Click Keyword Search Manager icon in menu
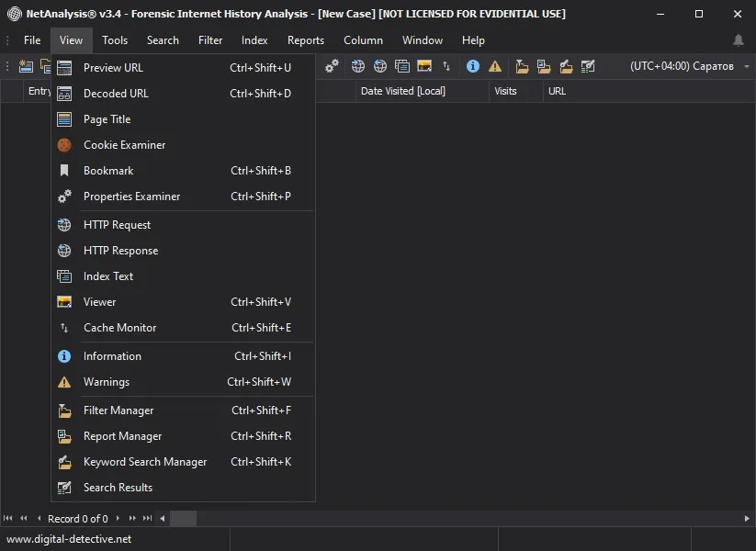756x551 pixels. [x=64, y=462]
